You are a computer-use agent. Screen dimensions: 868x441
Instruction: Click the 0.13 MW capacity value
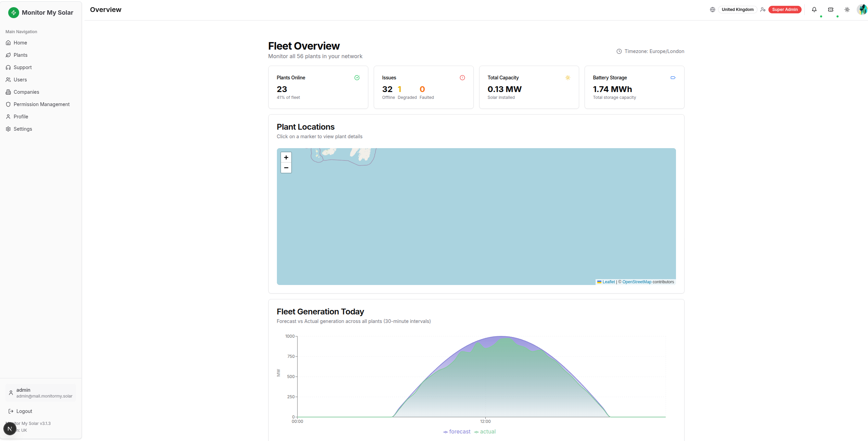(505, 89)
